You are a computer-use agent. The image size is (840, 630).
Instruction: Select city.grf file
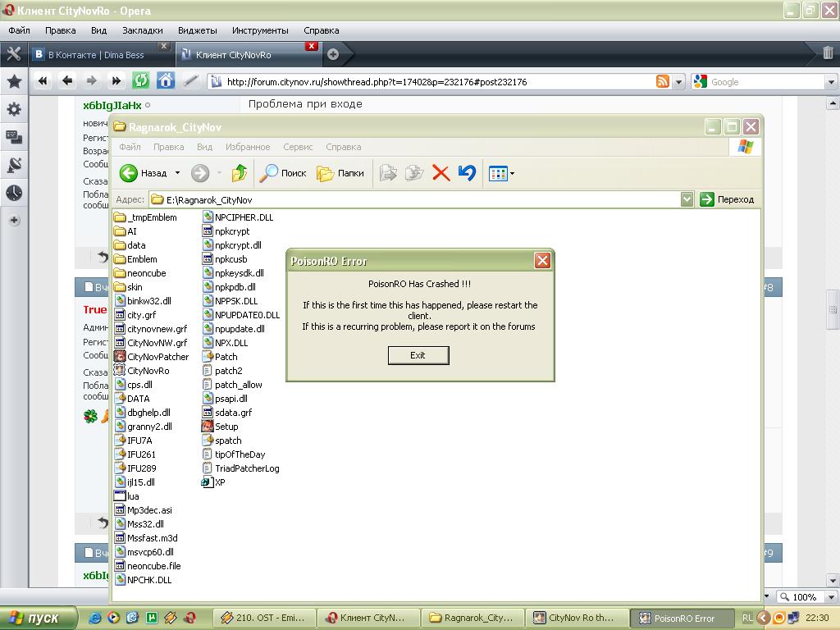click(x=135, y=315)
